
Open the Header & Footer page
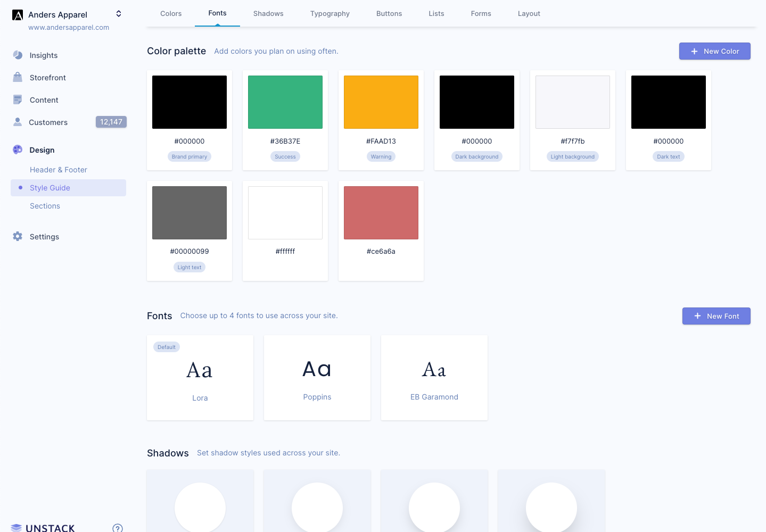pyautogui.click(x=59, y=170)
